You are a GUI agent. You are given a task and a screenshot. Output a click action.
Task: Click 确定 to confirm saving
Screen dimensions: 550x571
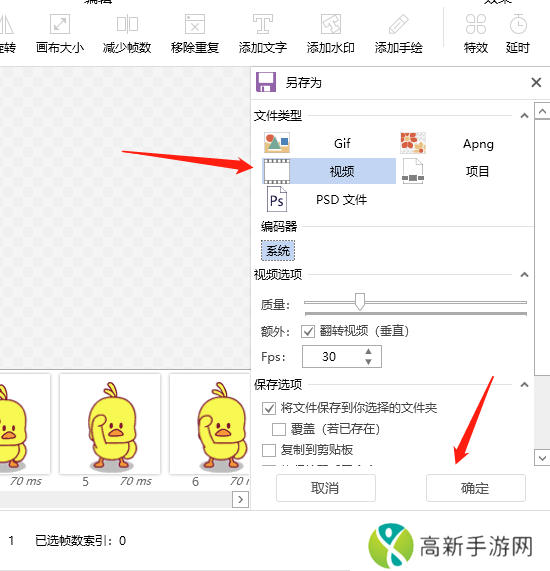[x=476, y=488]
